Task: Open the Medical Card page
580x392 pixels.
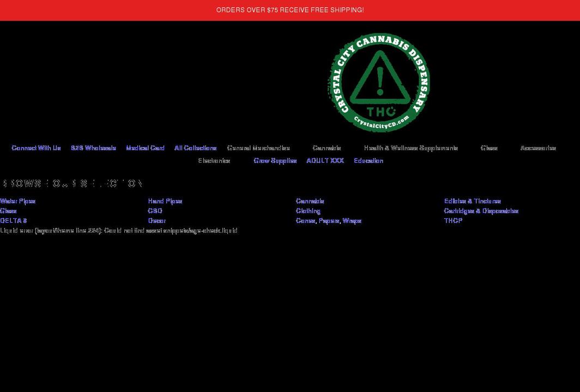Action: [145, 148]
